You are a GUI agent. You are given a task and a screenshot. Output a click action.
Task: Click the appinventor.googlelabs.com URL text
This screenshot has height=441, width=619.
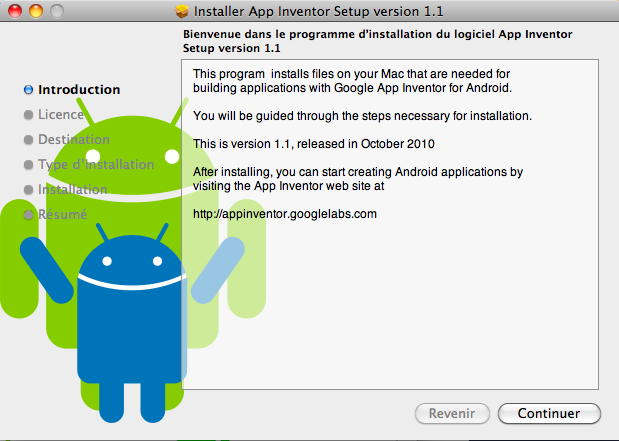pos(285,214)
